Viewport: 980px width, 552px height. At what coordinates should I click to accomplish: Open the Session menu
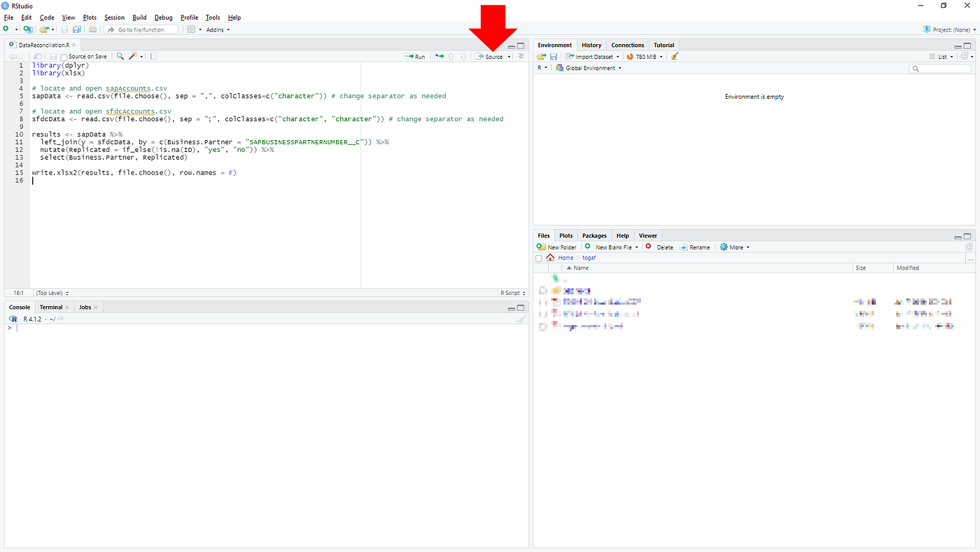pyautogui.click(x=114, y=18)
